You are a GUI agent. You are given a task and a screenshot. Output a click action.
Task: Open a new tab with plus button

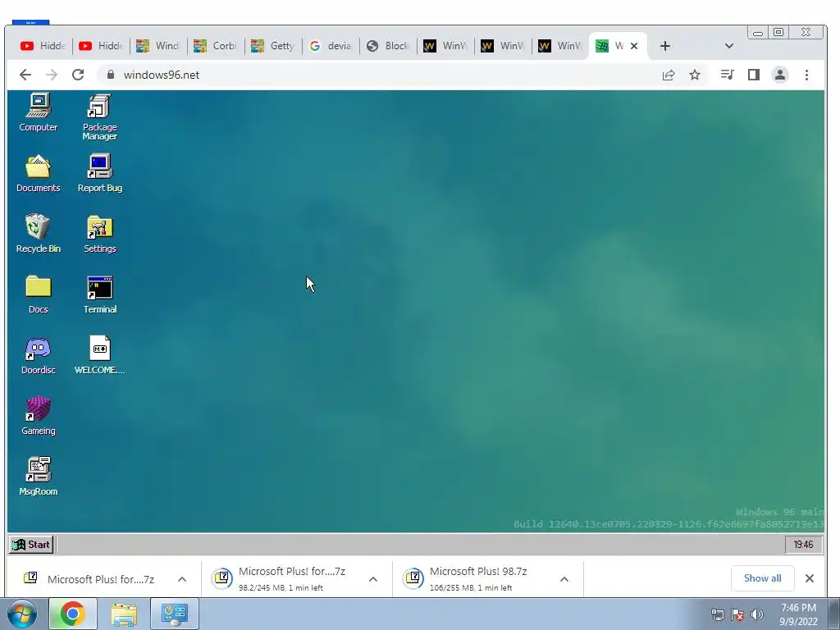[664, 46]
